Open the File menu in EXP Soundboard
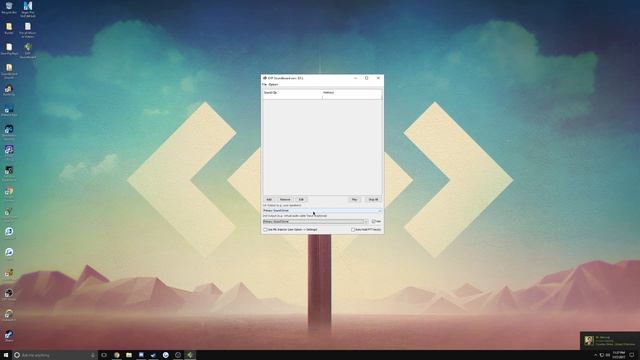The width and height of the screenshot is (640, 360). [x=264, y=84]
